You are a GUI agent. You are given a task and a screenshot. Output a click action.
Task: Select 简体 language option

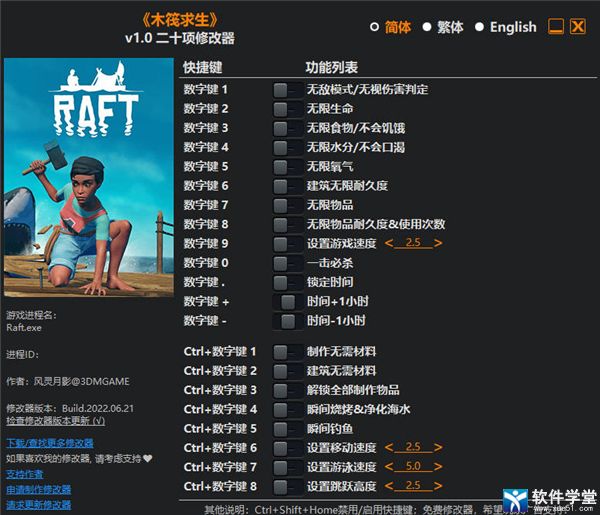coord(391,27)
